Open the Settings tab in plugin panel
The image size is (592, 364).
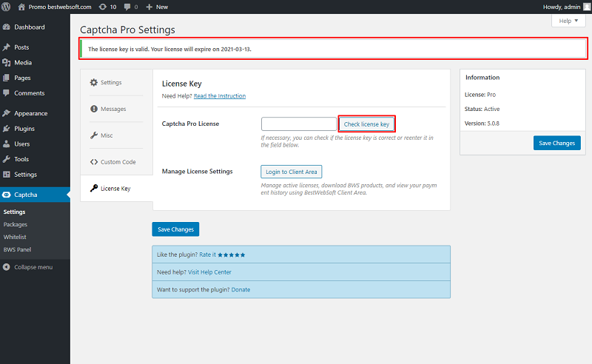(x=116, y=82)
